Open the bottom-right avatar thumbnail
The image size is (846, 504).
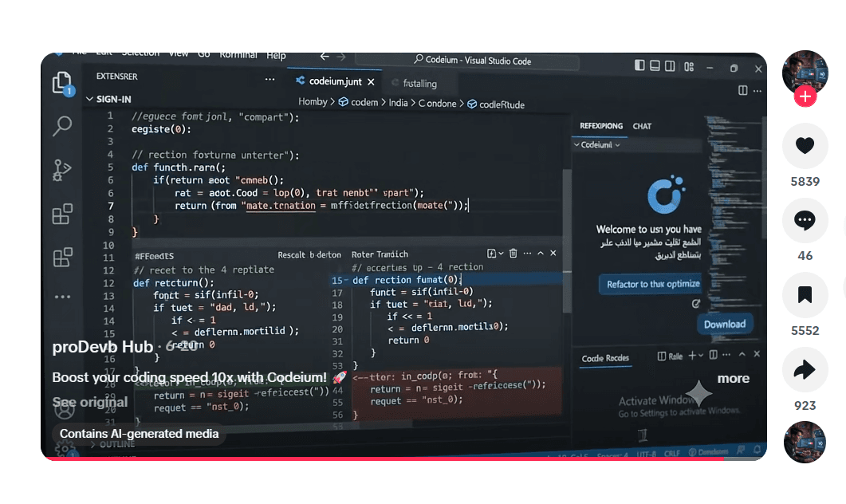805,442
